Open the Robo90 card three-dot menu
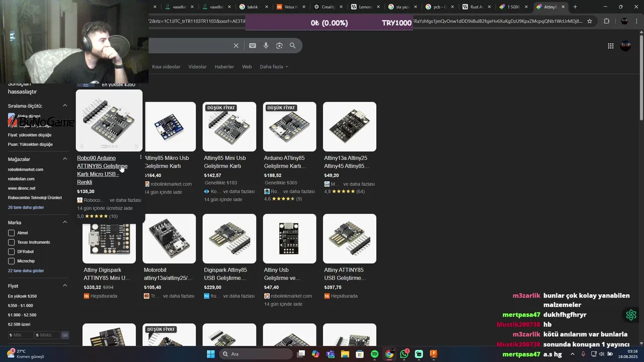The height and width of the screenshot is (362, 644). tap(140, 157)
